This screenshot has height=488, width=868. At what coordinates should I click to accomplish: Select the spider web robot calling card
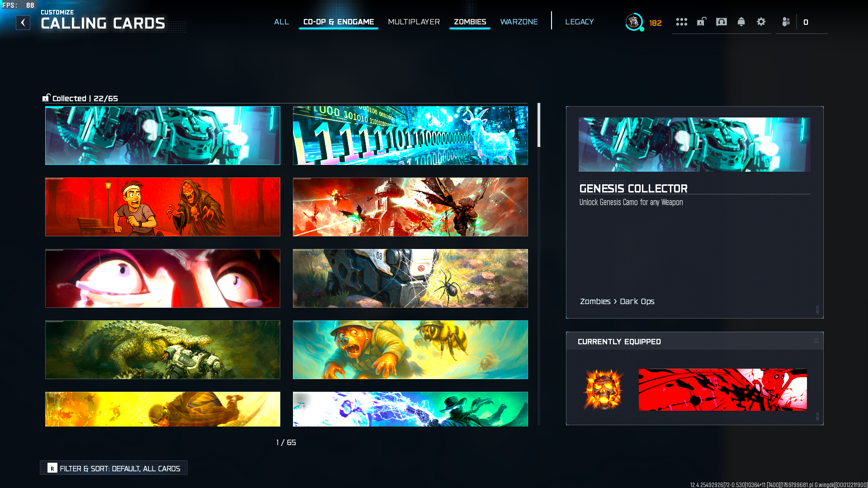pos(410,278)
